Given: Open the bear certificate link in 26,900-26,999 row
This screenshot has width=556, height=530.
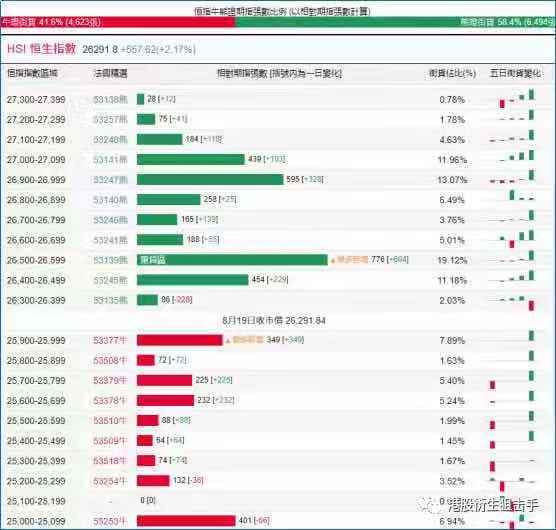Looking at the screenshot, I should point(110,180).
